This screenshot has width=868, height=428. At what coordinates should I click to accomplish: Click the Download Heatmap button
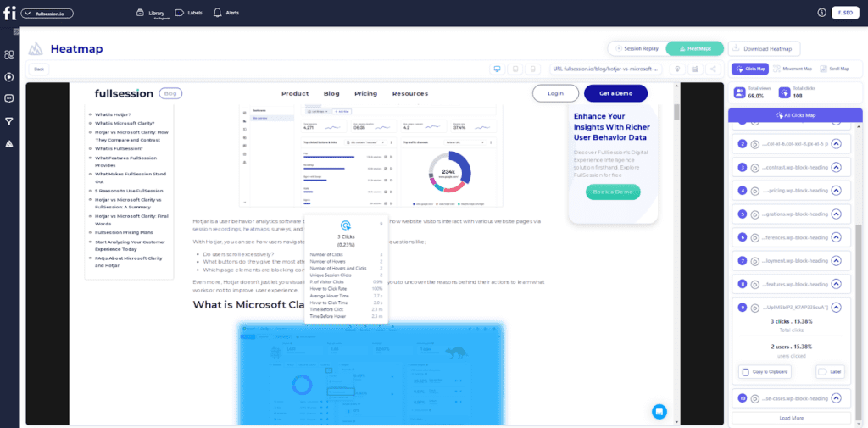(764, 48)
